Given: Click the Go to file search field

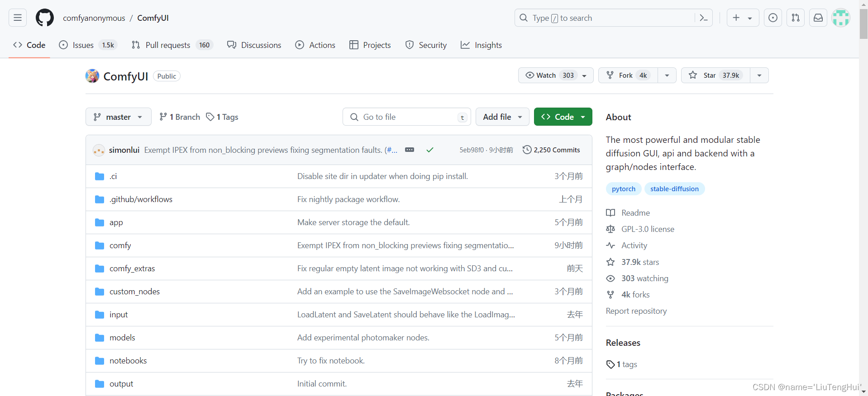Looking at the screenshot, I should coord(407,117).
